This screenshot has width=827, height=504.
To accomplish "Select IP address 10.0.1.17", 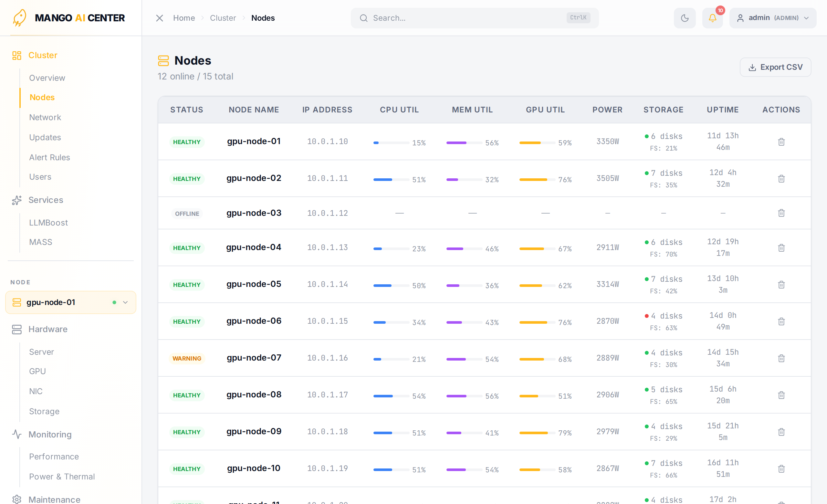I will click(327, 395).
